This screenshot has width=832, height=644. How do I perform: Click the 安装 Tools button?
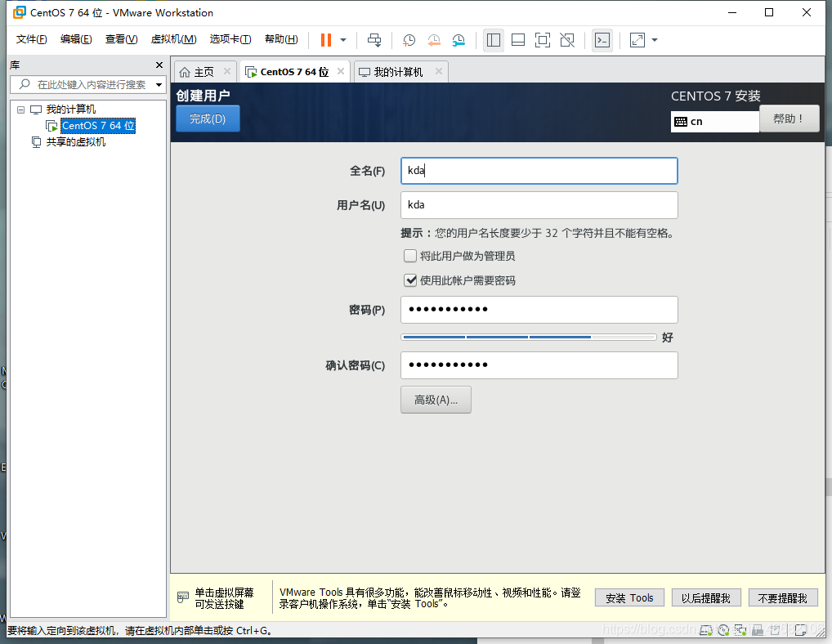click(x=629, y=598)
